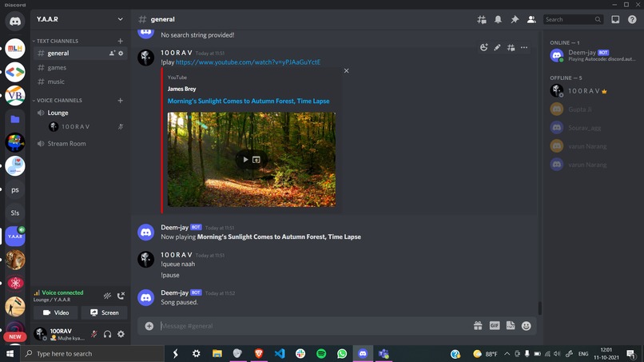Viewport: 644px width, 362px height.
Task: Open the inbox icon
Action: (x=615, y=19)
